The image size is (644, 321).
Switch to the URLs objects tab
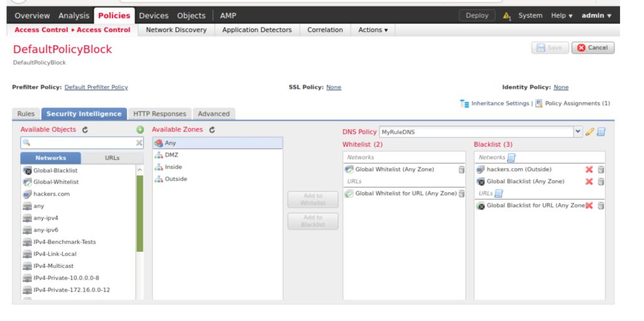tap(112, 158)
